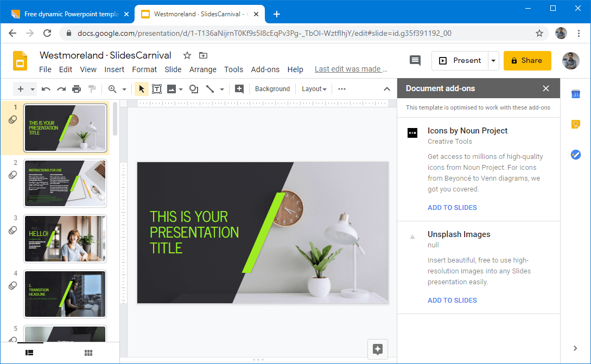This screenshot has width=591, height=364.
Task: Collapse the toolbar with the chevron
Action: click(387, 88)
